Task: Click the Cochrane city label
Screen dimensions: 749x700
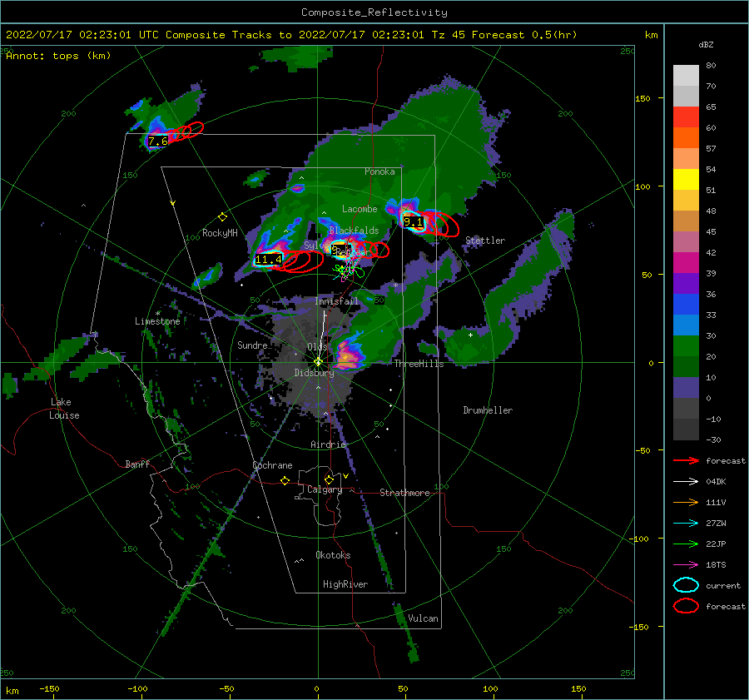Action: (272, 465)
